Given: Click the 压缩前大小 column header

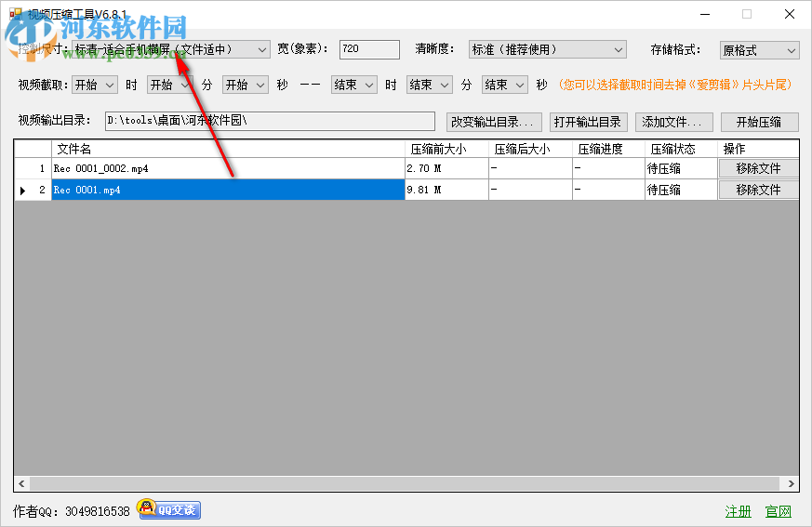Looking at the screenshot, I should tap(446, 149).
